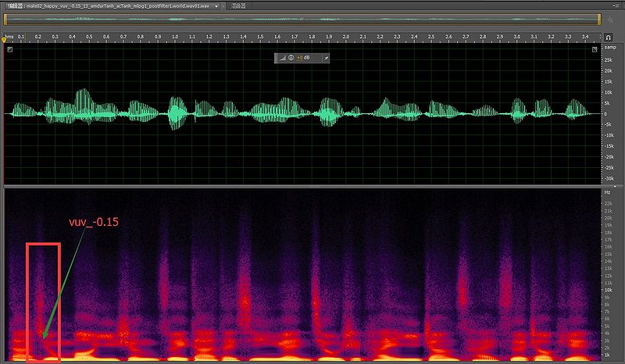The image size is (625, 364).
Task: Select the male02_happy wav editor tab
Action: coord(109,5)
